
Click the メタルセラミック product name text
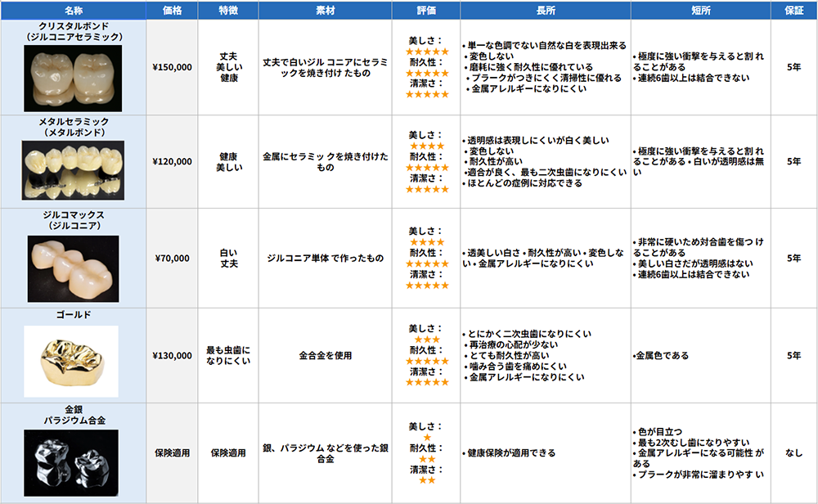[x=73, y=122]
